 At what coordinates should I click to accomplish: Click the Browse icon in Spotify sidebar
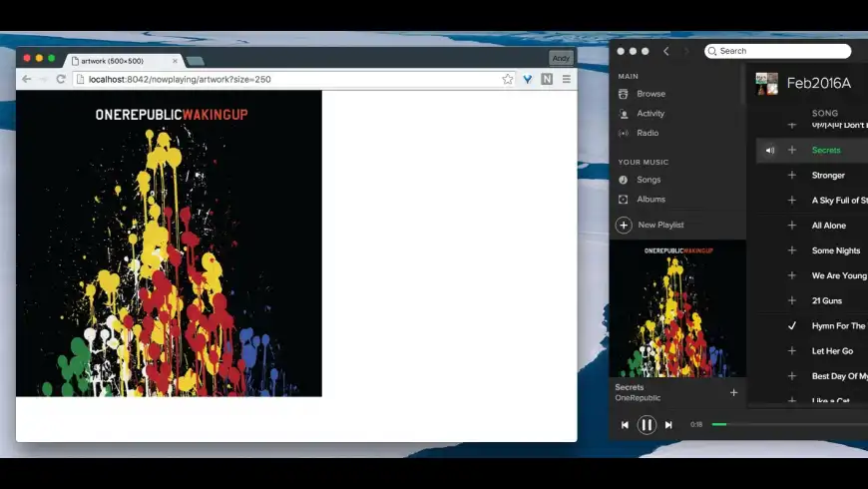[624, 94]
